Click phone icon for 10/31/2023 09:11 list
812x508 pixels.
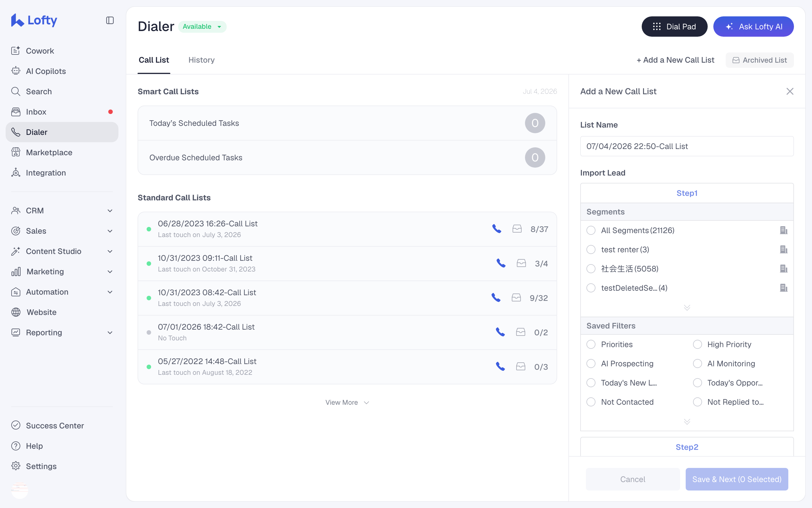pos(501,263)
